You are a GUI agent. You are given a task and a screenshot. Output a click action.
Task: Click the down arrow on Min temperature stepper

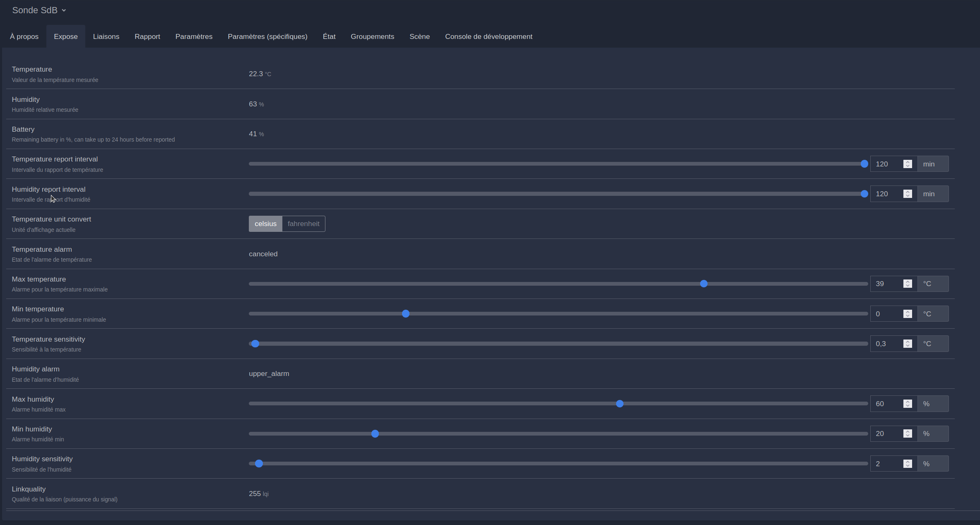(x=908, y=316)
